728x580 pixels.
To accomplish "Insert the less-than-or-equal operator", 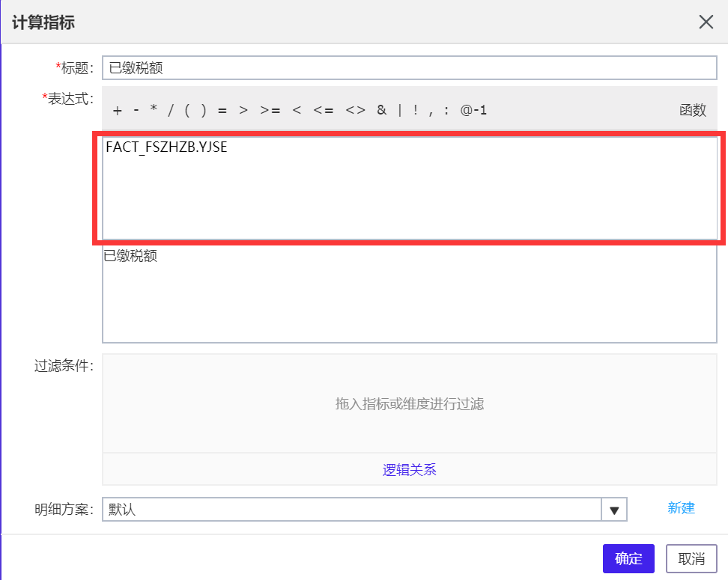I will click(x=324, y=111).
